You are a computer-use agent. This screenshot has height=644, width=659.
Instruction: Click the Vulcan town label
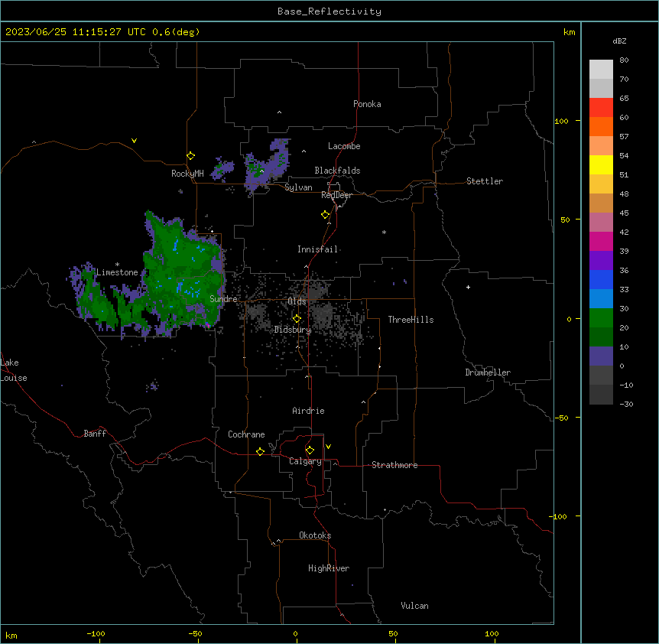click(415, 606)
